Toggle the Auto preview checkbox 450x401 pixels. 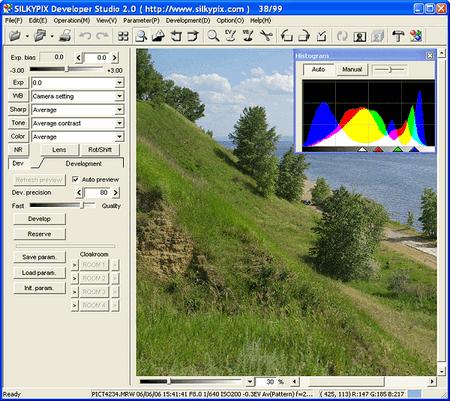click(75, 179)
